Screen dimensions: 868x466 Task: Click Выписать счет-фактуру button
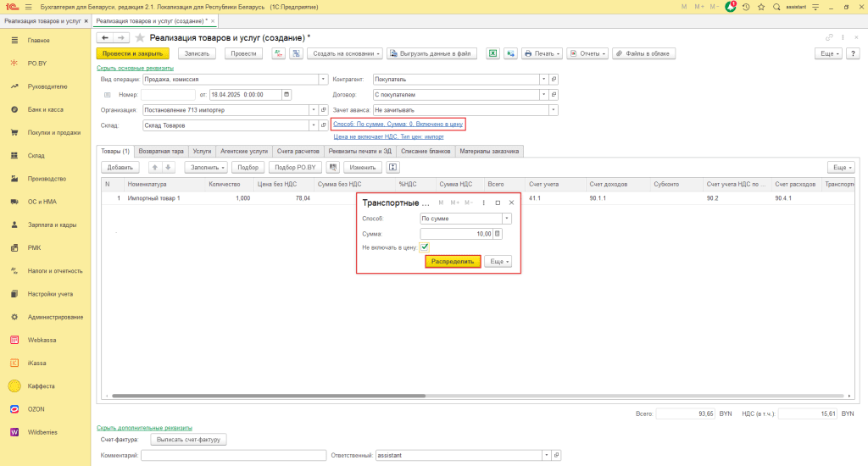coord(189,440)
